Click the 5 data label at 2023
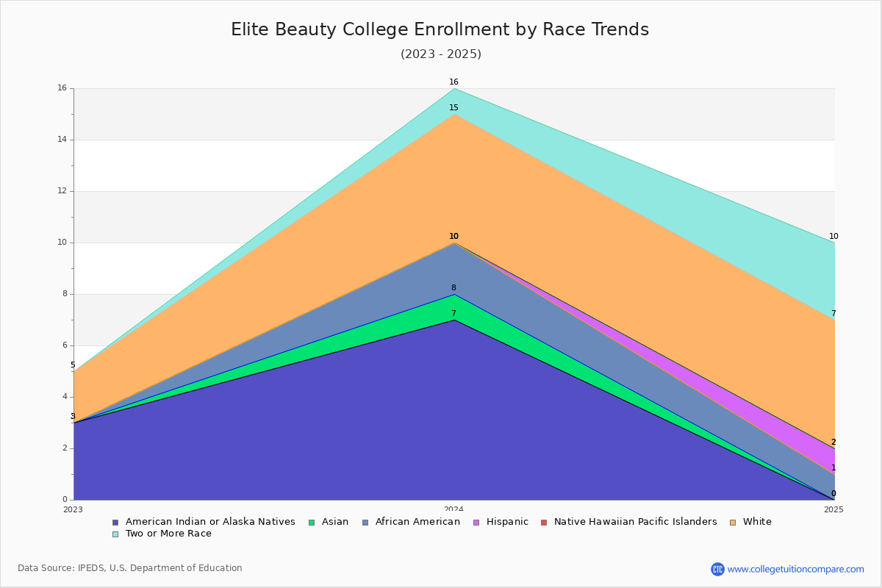The height and width of the screenshot is (588, 882). click(x=73, y=365)
